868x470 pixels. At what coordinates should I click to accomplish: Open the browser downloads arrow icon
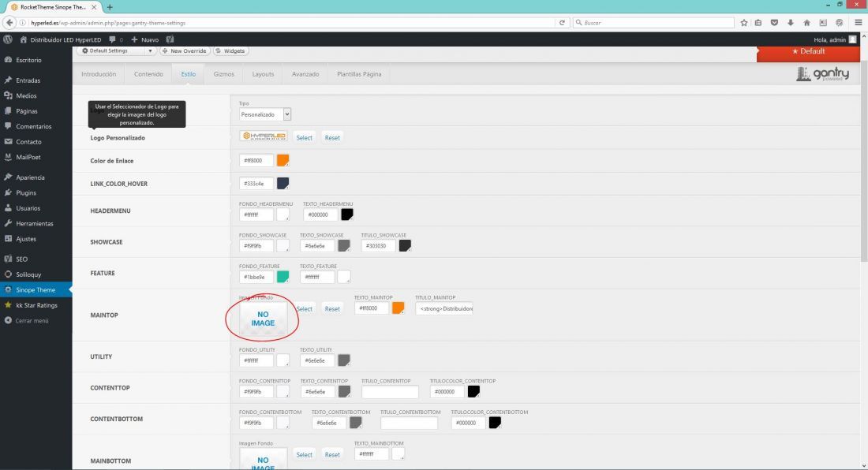(x=791, y=23)
